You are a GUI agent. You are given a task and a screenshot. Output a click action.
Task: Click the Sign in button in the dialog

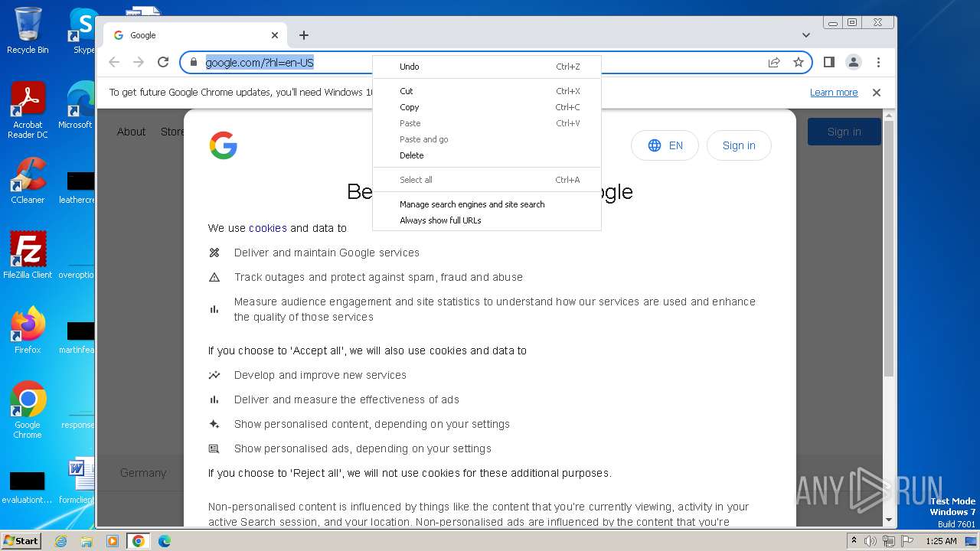point(739,145)
